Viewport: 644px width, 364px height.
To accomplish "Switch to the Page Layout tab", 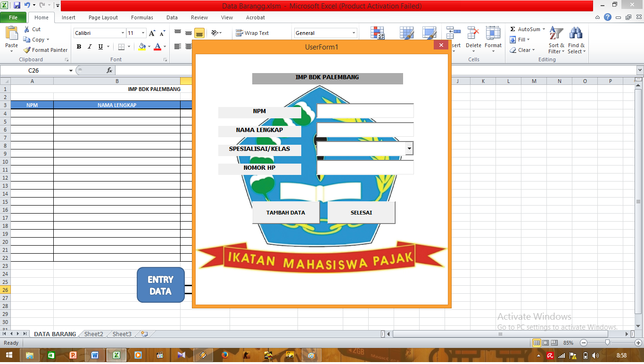I will coord(103,17).
